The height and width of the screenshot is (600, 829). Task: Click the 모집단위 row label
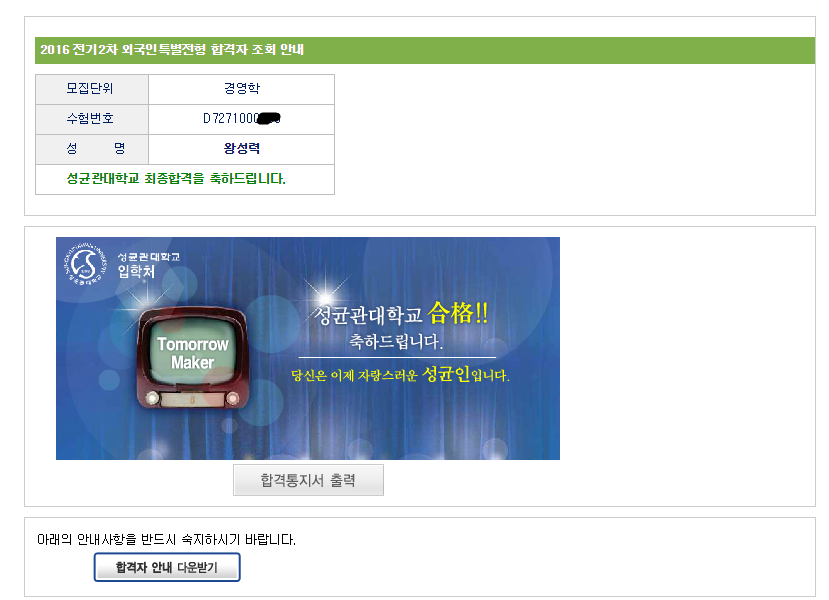(x=91, y=88)
